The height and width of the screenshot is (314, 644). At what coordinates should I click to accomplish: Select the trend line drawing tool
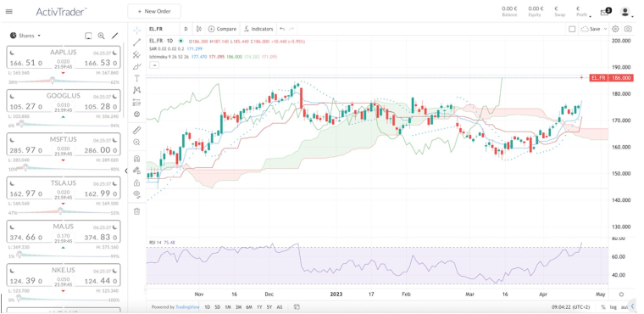click(x=137, y=42)
